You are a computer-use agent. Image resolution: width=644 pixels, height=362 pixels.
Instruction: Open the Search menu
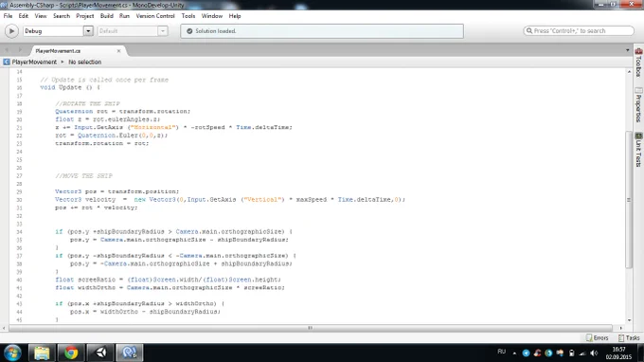point(62,16)
